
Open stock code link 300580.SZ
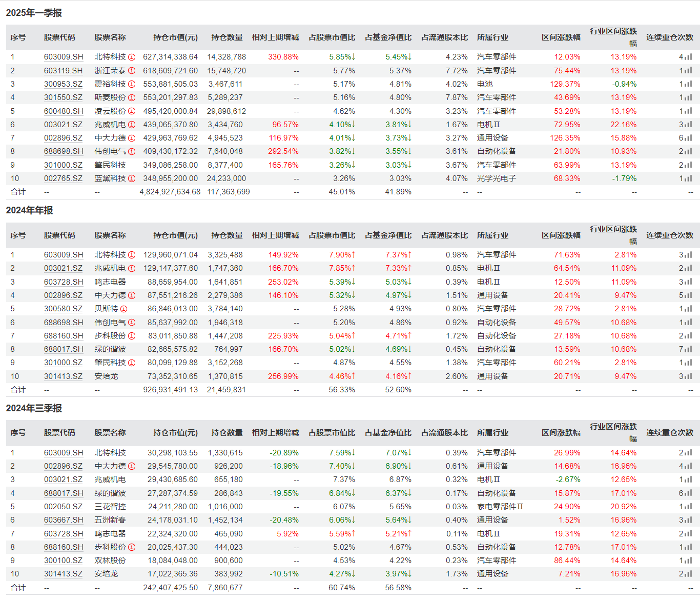coord(63,309)
